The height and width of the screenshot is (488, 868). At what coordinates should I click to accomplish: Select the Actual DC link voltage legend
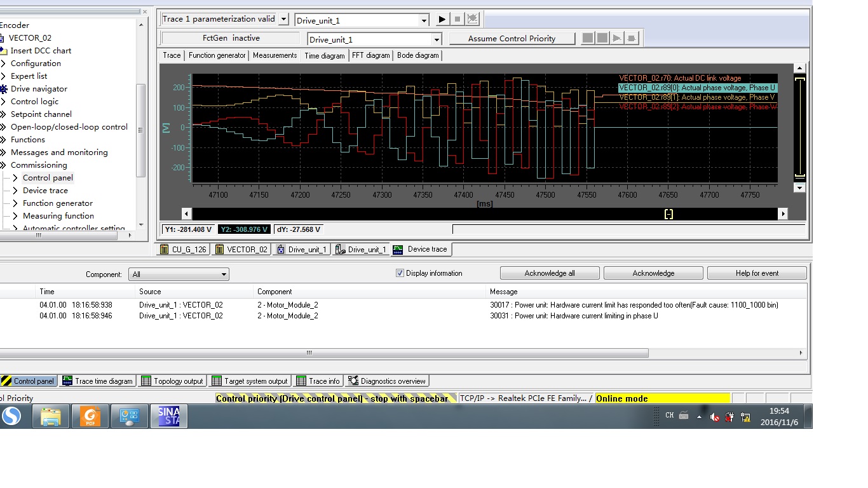pos(680,78)
